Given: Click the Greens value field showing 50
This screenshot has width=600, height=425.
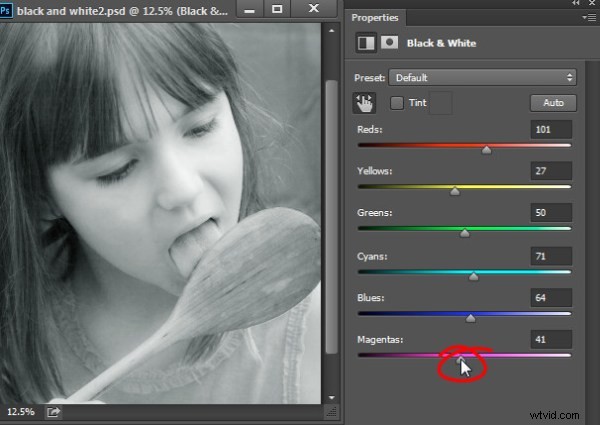Looking at the screenshot, I should click(551, 212).
